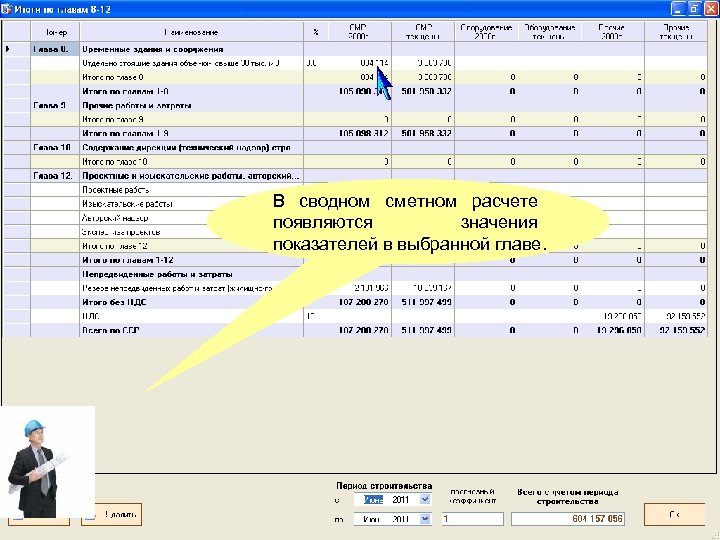The width and height of the screenshot is (720, 540).
Task: Click 92 159 552 in the Всего по ССР row
Action: click(x=682, y=330)
